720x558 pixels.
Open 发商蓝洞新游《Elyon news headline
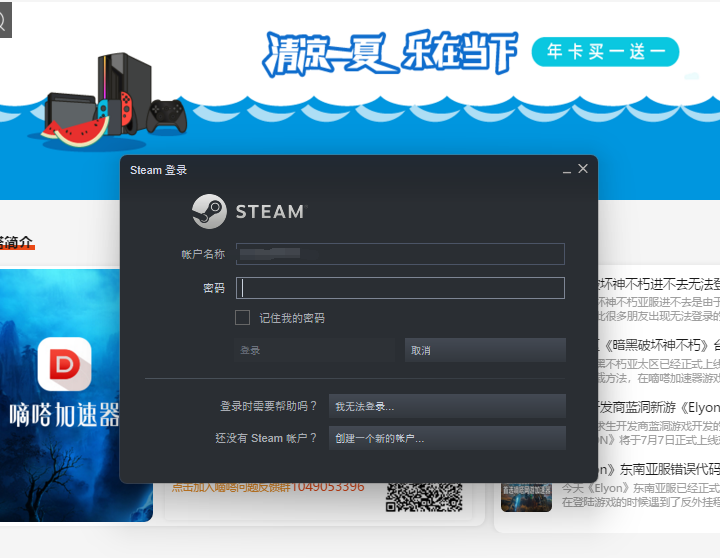point(659,407)
